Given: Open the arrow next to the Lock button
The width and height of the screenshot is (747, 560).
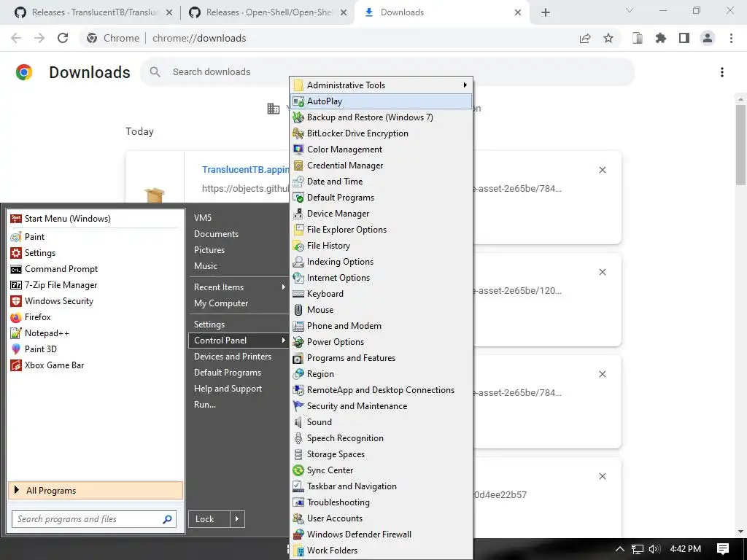Looking at the screenshot, I should click(237, 519).
